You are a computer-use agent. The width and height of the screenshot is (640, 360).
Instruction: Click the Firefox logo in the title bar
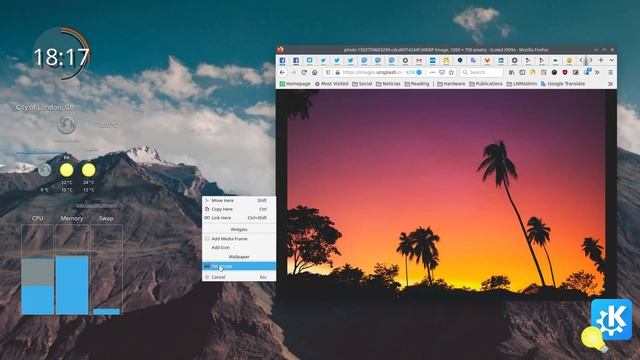coord(280,49)
